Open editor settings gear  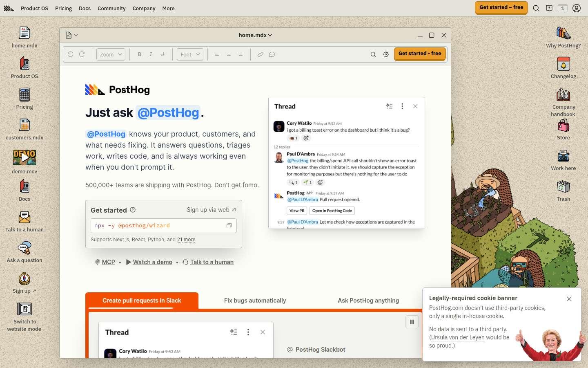click(x=386, y=54)
